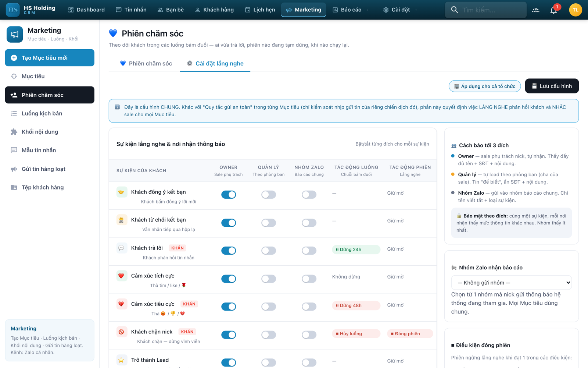Open Tin nhắn in top navigation
Image resolution: width=588 pixels, height=368 pixels.
[x=131, y=10]
